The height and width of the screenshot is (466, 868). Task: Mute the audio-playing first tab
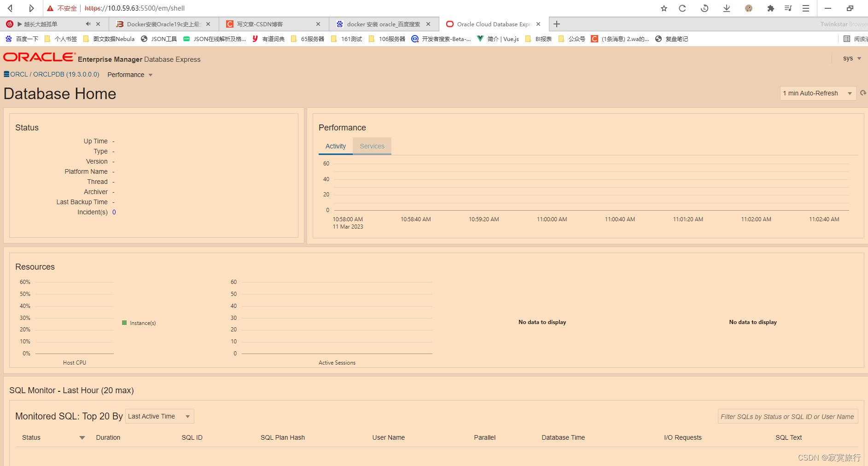(88, 24)
